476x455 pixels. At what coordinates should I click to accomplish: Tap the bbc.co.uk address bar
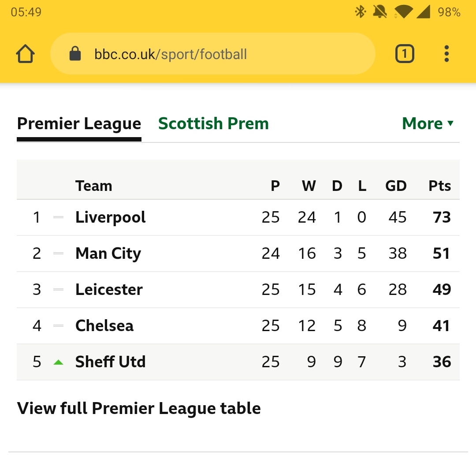(x=212, y=54)
